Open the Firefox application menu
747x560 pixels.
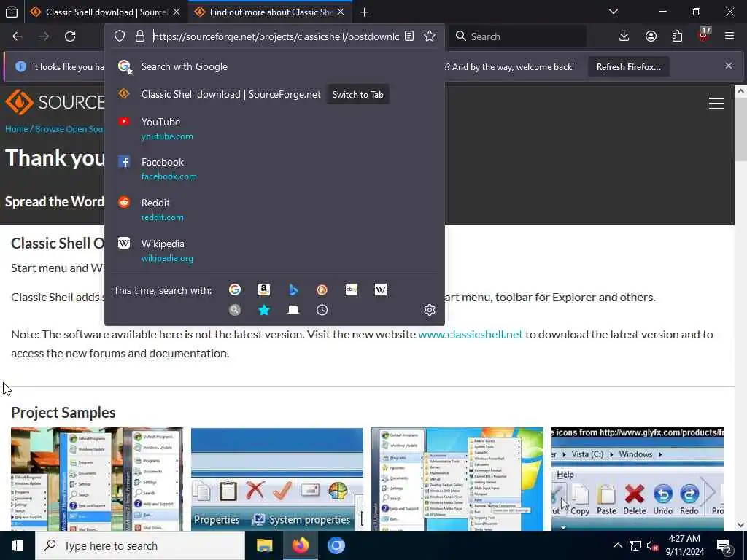click(x=729, y=36)
